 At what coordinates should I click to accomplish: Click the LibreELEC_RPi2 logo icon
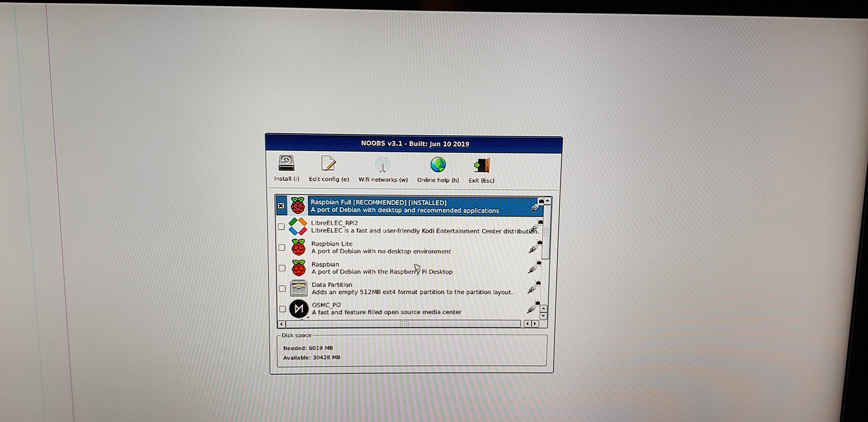pyautogui.click(x=298, y=227)
